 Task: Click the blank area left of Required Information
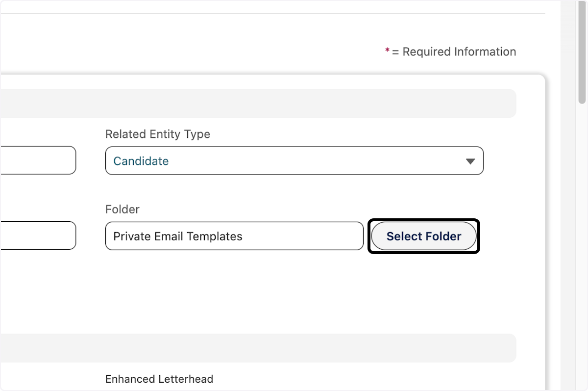pos(196,52)
